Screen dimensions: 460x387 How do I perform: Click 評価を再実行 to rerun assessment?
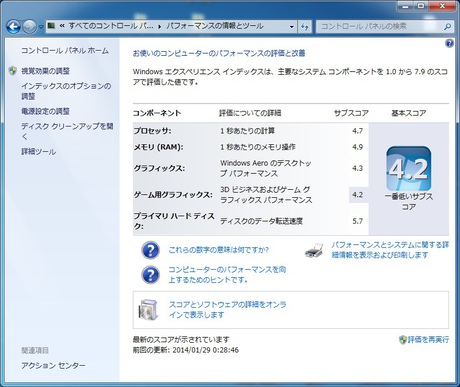click(424, 340)
